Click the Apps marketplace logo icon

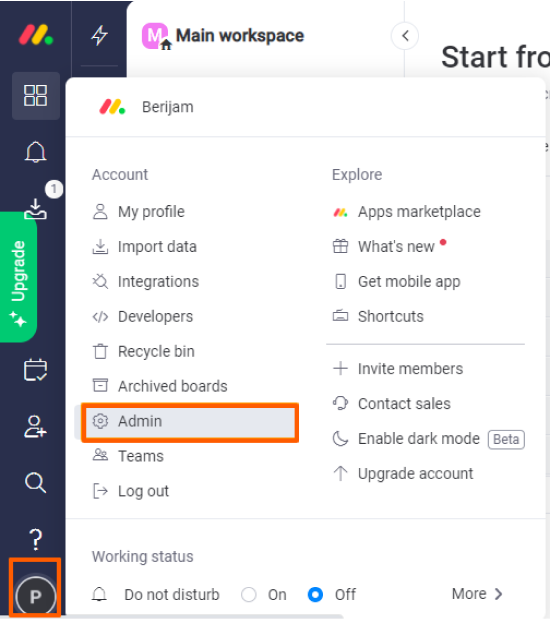[x=340, y=212]
